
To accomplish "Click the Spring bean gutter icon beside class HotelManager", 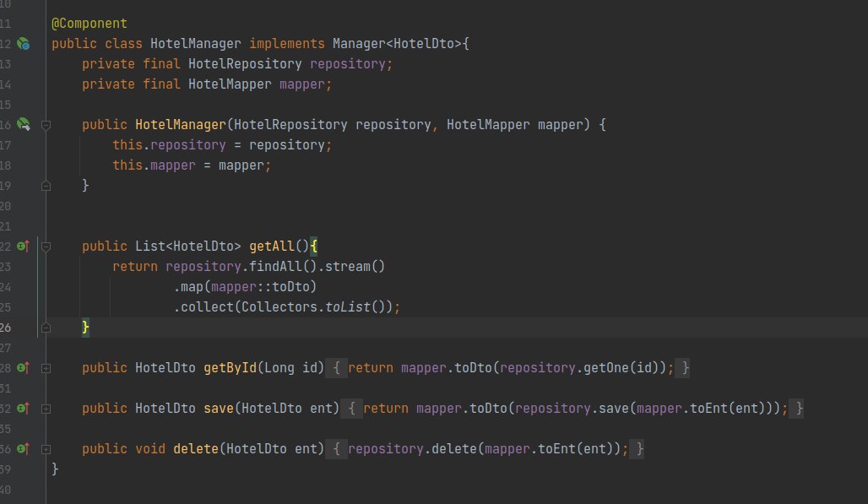I will [x=24, y=44].
